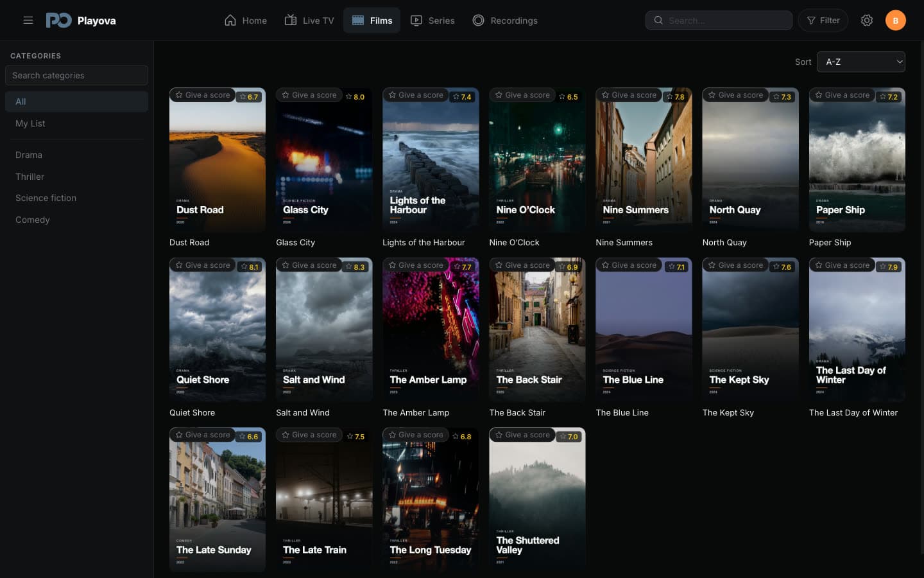The image size is (924, 578).
Task: Select the All category
Action: tap(76, 101)
